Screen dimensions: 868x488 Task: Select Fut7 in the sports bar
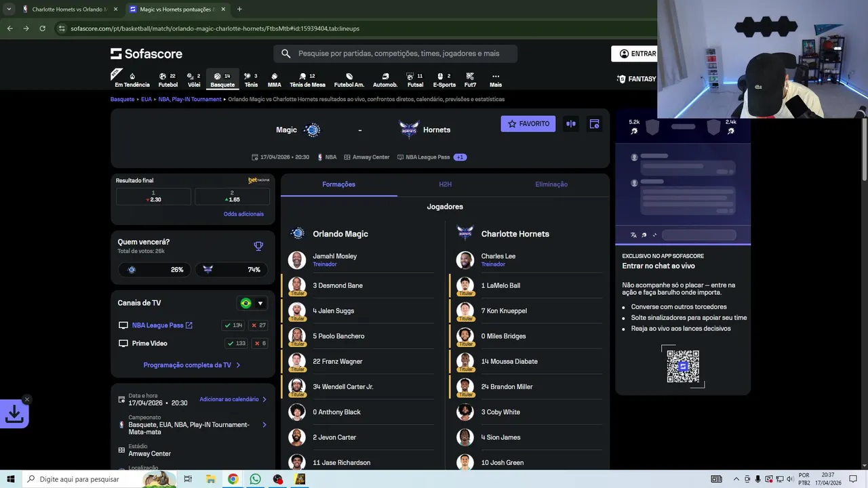coord(470,80)
